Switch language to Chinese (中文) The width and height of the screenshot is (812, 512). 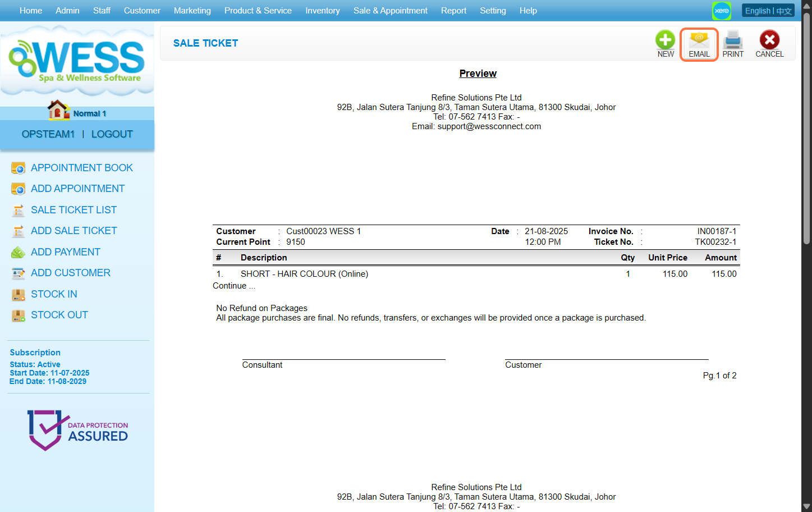pyautogui.click(x=784, y=11)
